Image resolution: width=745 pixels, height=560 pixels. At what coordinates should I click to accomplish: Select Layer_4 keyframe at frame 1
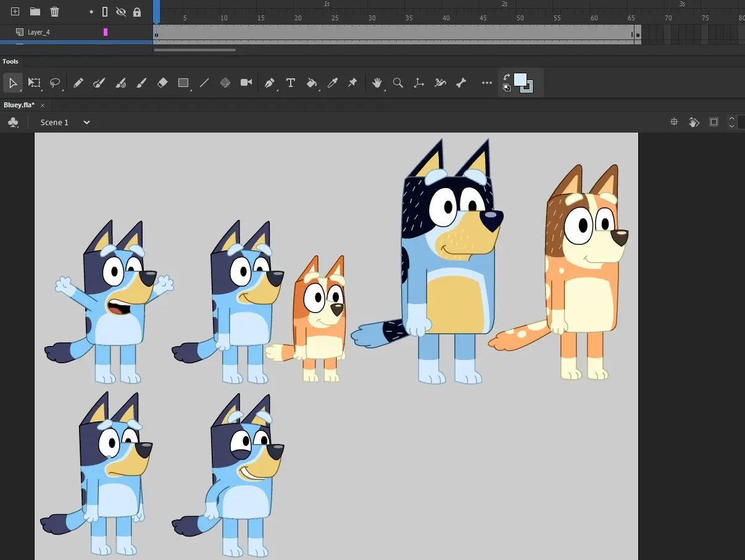point(156,35)
